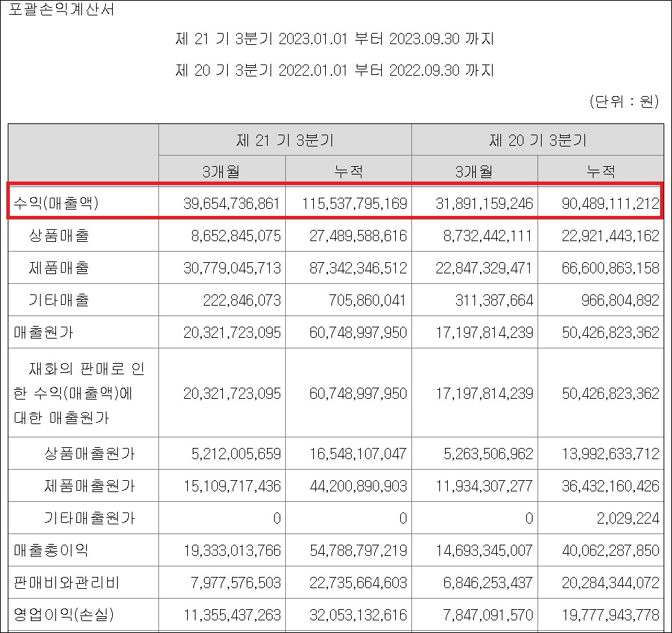Click the value 966,804,892
The height and width of the screenshot is (633, 672).
620,300
